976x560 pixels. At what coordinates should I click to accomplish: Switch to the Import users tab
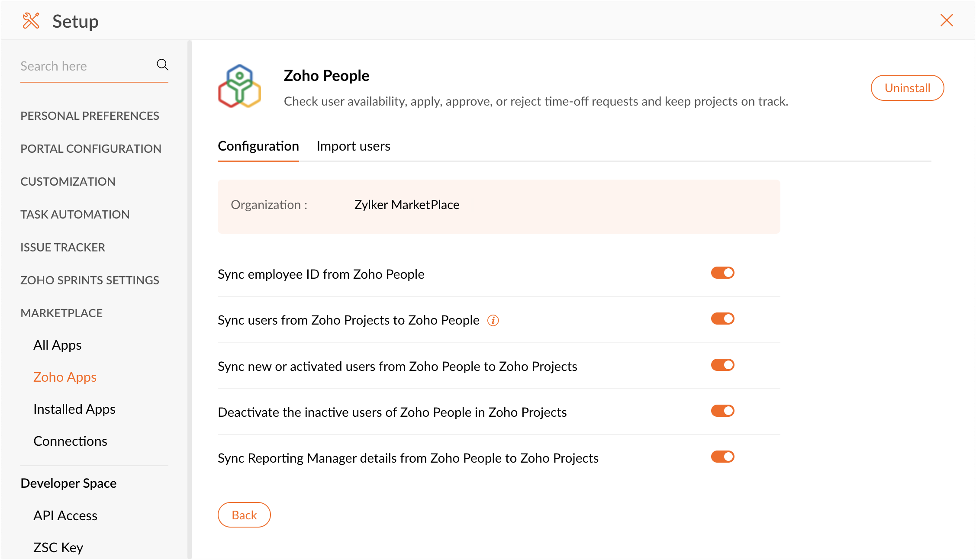pyautogui.click(x=353, y=146)
